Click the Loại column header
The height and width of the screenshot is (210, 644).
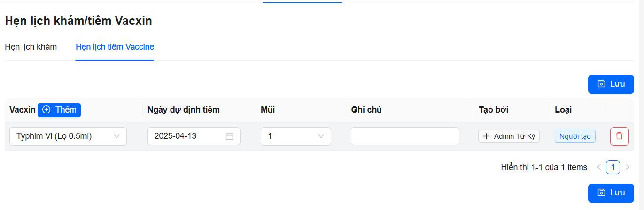tap(563, 110)
